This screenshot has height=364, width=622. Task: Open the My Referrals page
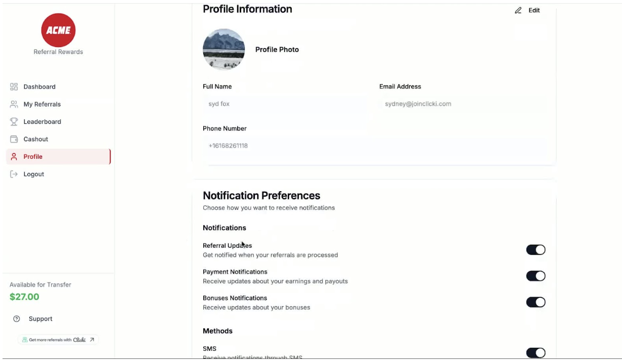point(42,104)
